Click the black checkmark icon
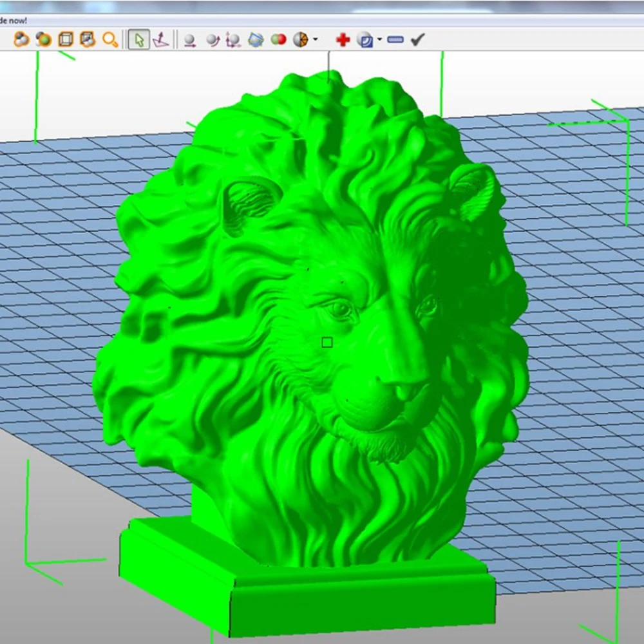The height and width of the screenshot is (644, 644). pos(417,39)
